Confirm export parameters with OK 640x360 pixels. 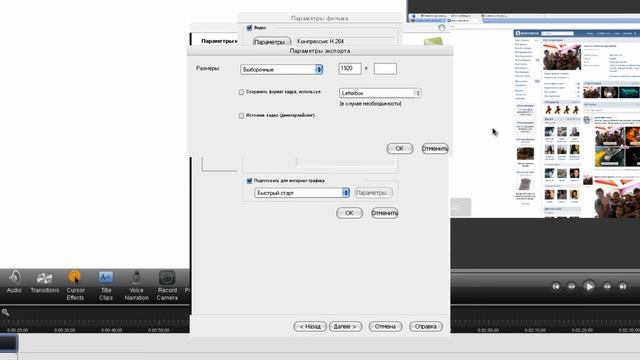tap(400, 149)
